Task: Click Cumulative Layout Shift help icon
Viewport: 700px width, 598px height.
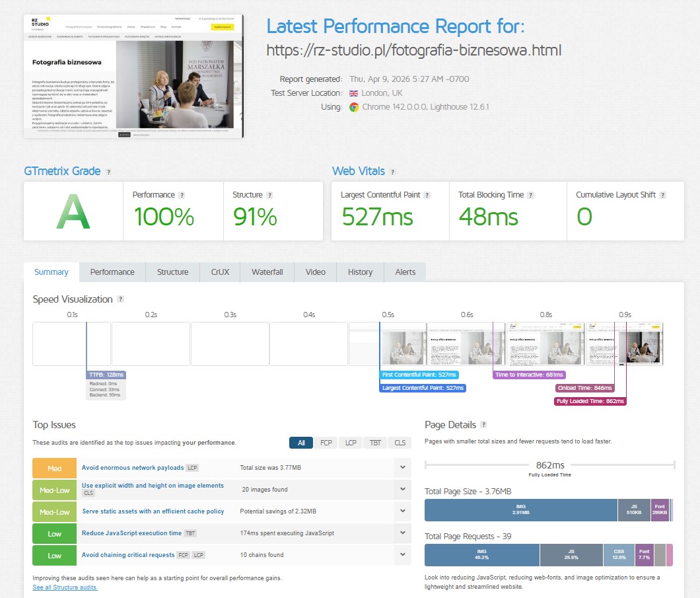Action: (x=662, y=196)
